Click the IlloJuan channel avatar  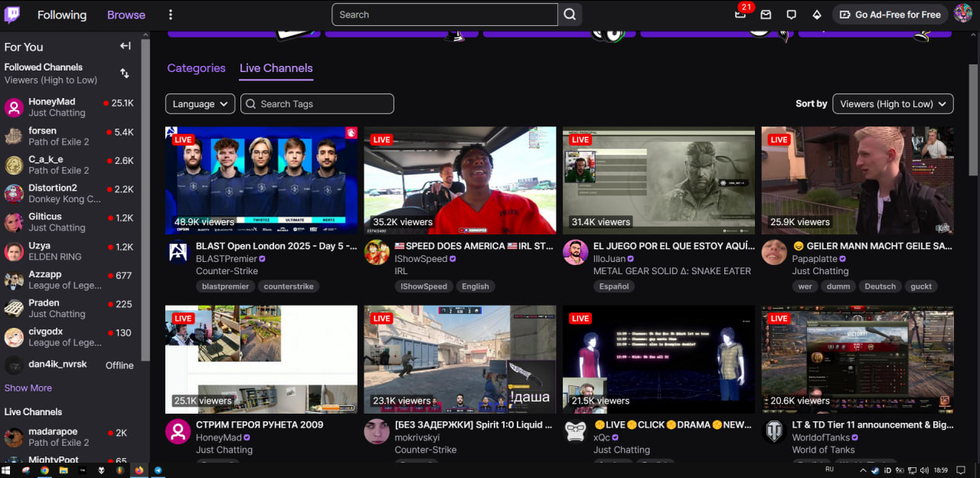tap(576, 253)
